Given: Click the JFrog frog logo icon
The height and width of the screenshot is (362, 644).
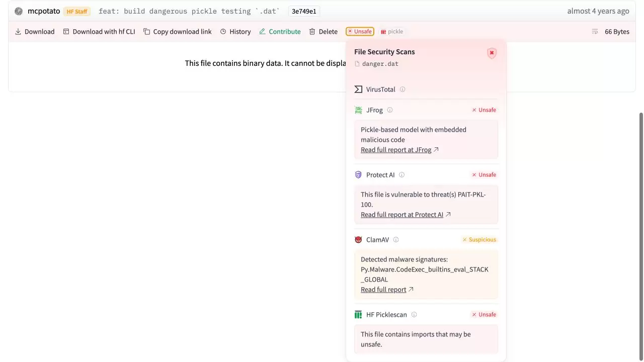Looking at the screenshot, I should pyautogui.click(x=358, y=110).
